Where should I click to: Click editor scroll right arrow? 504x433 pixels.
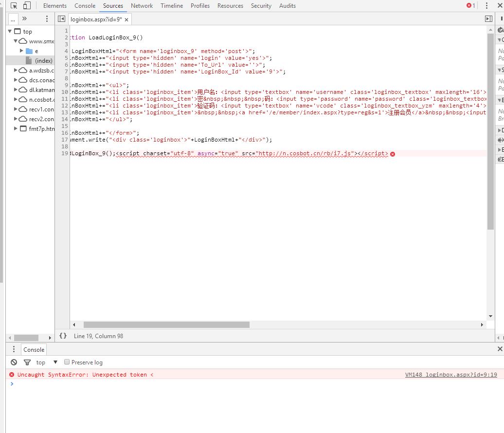[x=482, y=325]
